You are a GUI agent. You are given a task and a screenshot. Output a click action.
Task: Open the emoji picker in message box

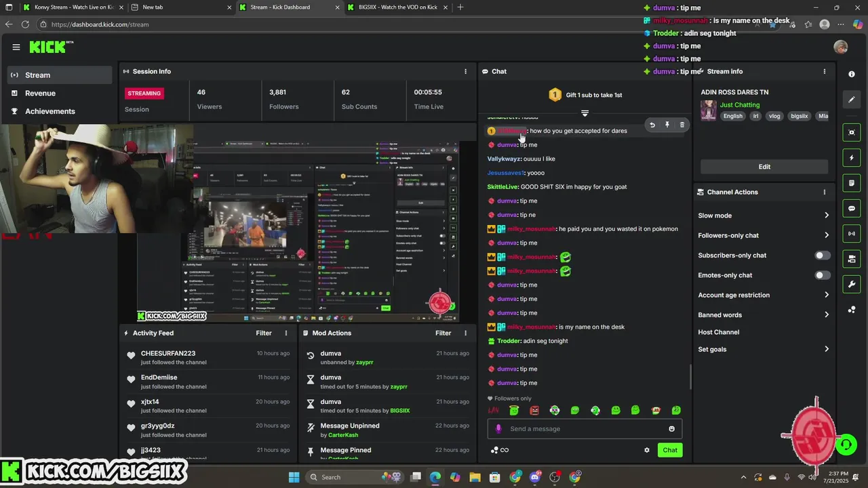[672, 428]
